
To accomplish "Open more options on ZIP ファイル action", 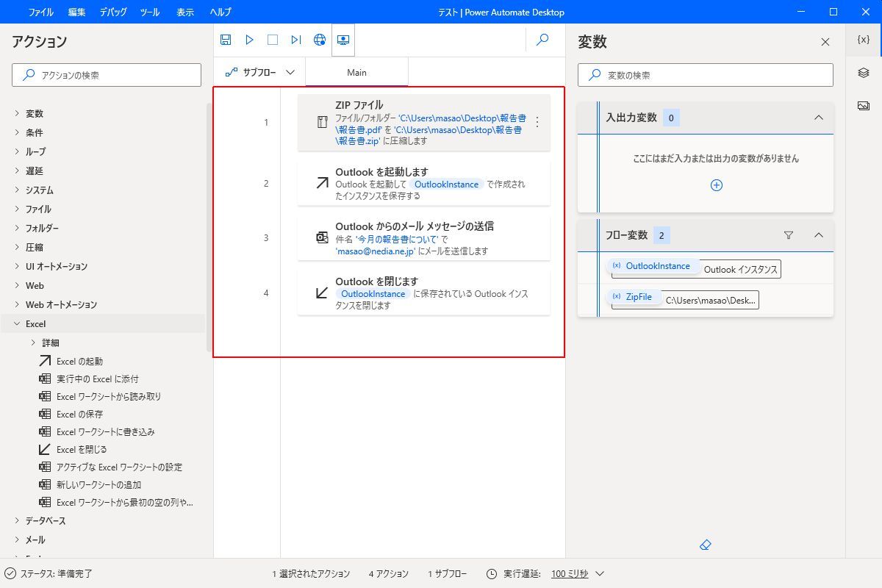I will pyautogui.click(x=537, y=122).
